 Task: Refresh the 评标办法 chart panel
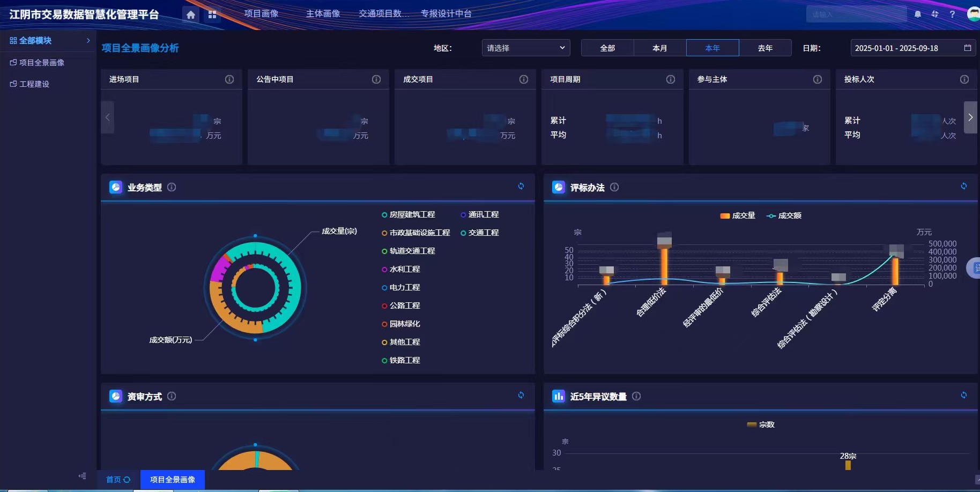pyautogui.click(x=963, y=186)
